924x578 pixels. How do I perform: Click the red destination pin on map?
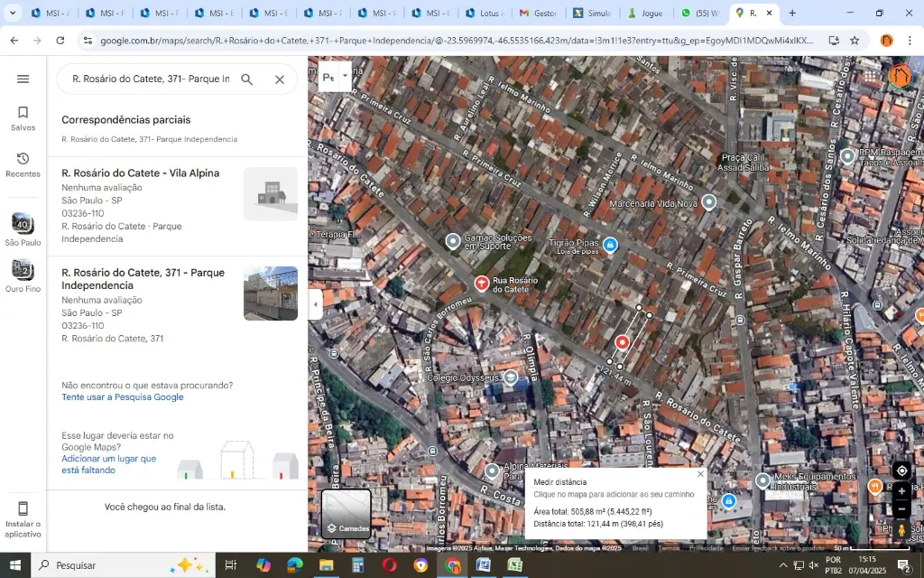point(622,342)
